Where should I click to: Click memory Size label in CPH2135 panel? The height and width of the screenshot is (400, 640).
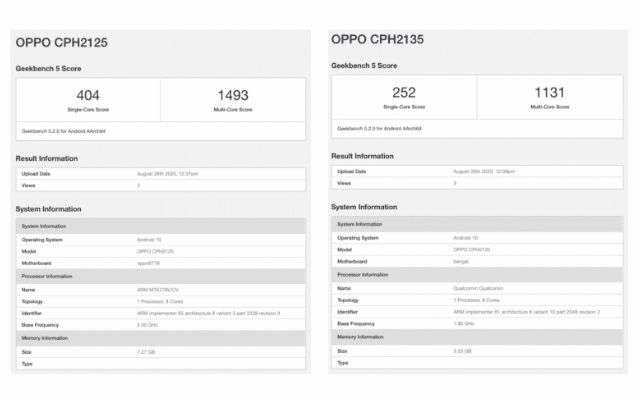point(342,351)
